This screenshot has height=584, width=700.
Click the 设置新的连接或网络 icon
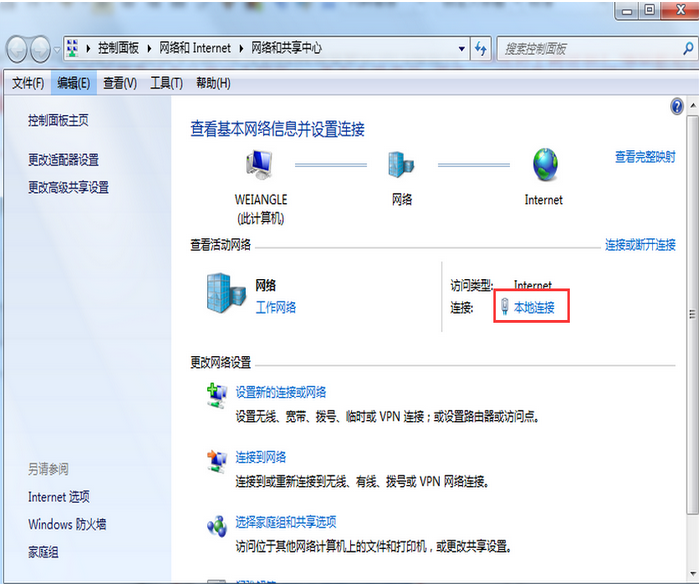(217, 395)
